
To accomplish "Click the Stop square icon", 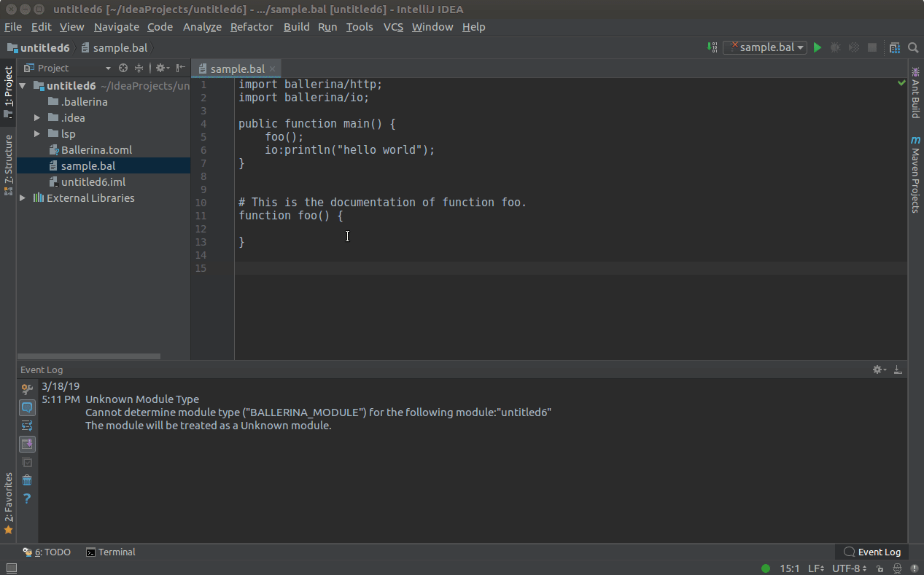I will click(x=871, y=47).
